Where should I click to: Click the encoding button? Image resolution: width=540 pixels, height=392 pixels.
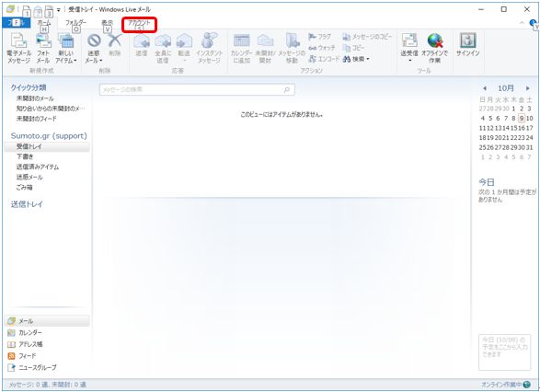point(323,59)
